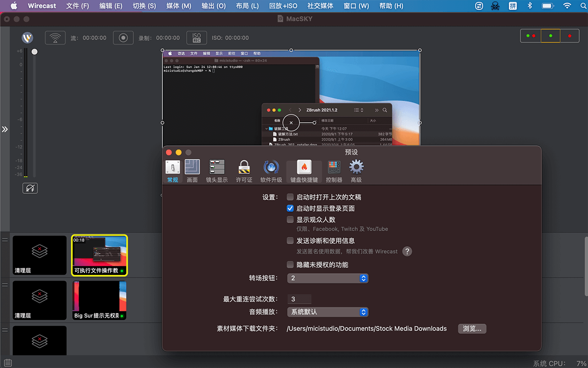The height and width of the screenshot is (368, 588).
Task: Click the second layer's handle icon
Action: point(5,285)
